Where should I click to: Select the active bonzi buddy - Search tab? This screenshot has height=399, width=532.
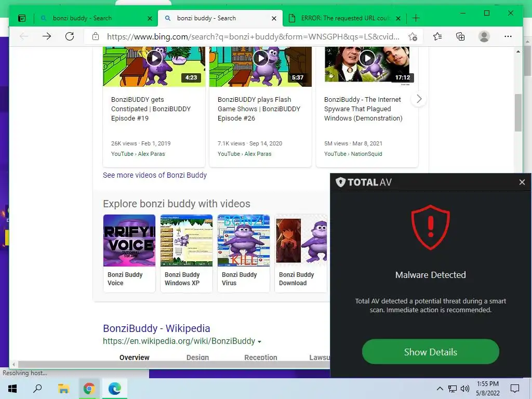point(220,18)
